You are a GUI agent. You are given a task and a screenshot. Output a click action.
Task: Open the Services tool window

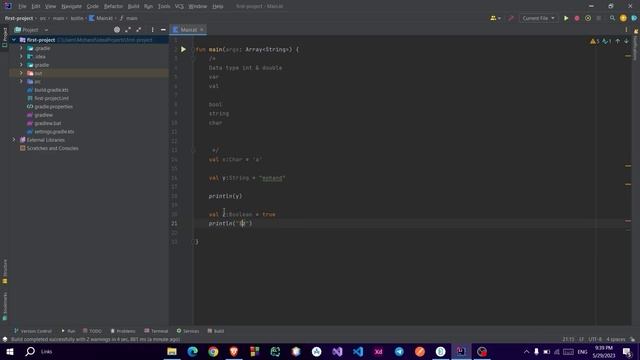[x=188, y=331]
